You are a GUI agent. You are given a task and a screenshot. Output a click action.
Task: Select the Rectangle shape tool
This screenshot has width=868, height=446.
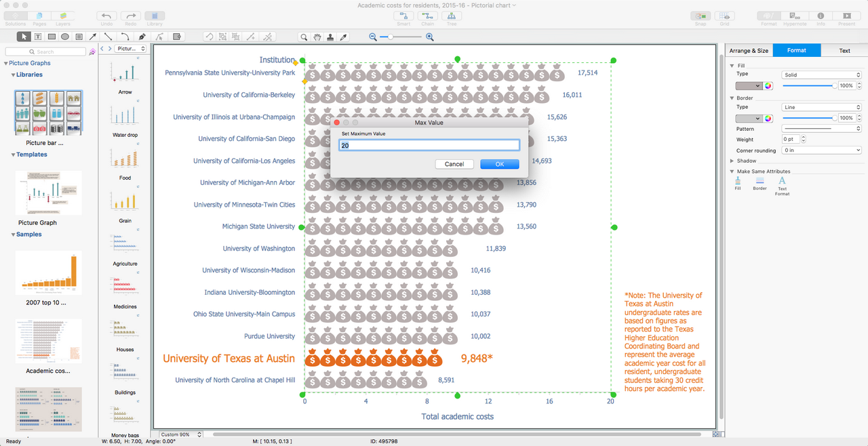52,37
